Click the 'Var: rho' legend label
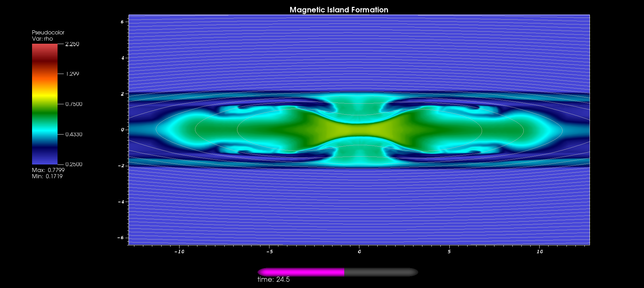 click(42, 39)
